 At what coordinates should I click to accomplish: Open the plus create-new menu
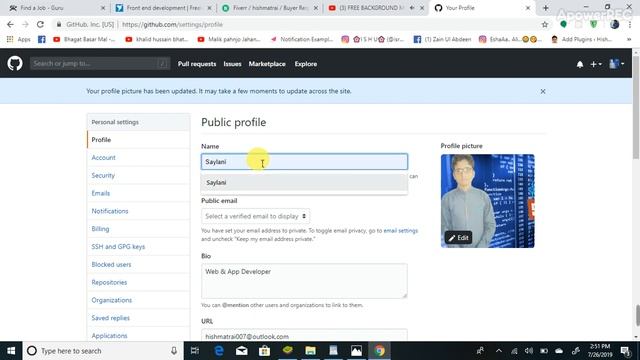coord(596,64)
